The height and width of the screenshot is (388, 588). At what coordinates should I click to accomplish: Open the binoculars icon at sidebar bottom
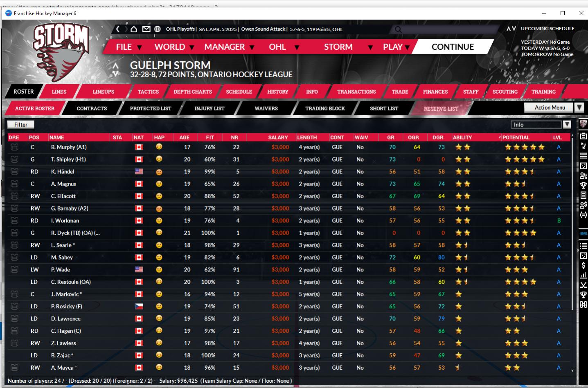click(x=583, y=305)
